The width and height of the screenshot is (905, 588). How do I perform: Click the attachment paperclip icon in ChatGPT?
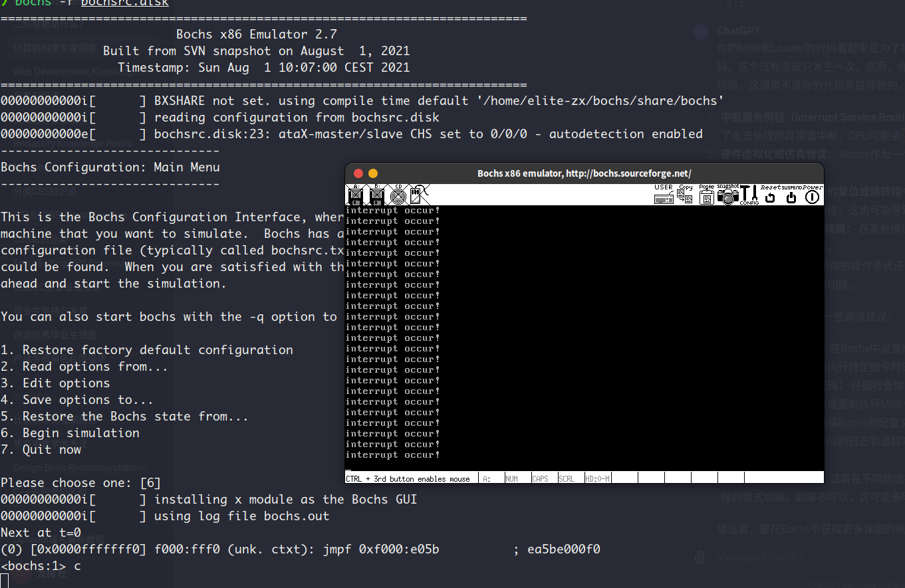[700, 557]
